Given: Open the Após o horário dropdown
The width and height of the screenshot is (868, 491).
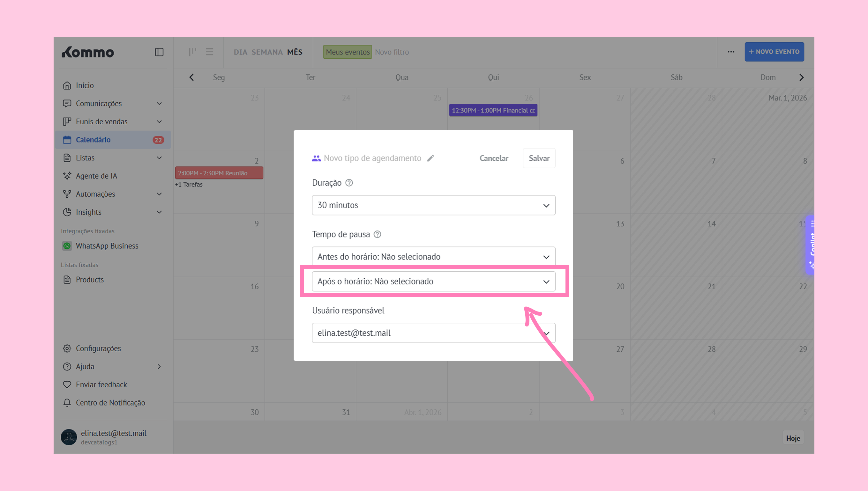Looking at the screenshot, I should [433, 281].
